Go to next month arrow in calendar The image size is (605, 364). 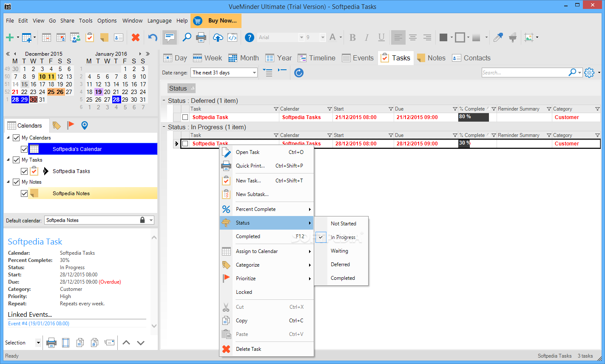(140, 54)
